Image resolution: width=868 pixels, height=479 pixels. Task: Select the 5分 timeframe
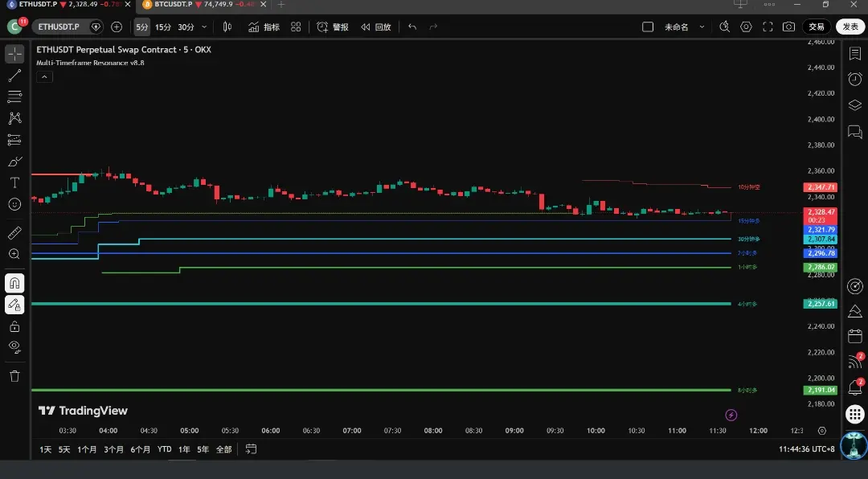[142, 27]
